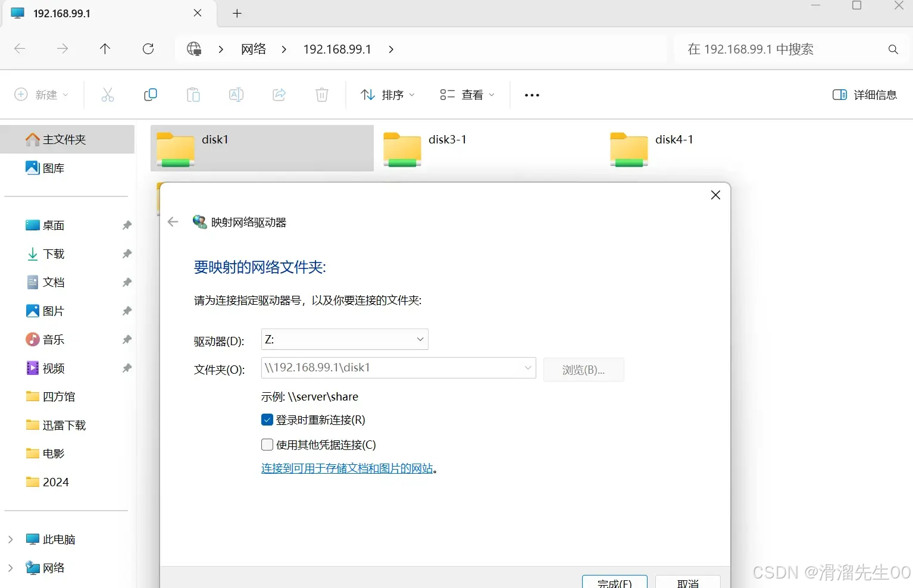Screen dimensions: 913x588
Task: Open the three-dots more options menu
Action: pos(532,95)
